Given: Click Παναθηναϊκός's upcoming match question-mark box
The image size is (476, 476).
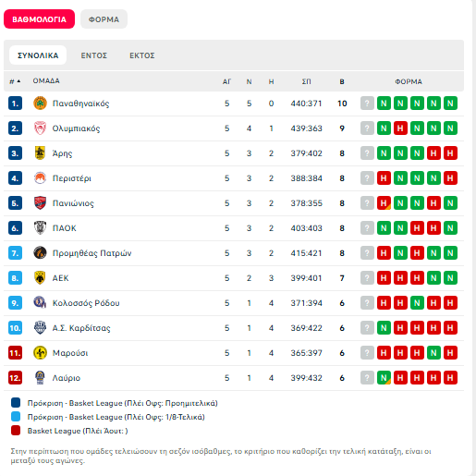Looking at the screenshot, I should [367, 104].
